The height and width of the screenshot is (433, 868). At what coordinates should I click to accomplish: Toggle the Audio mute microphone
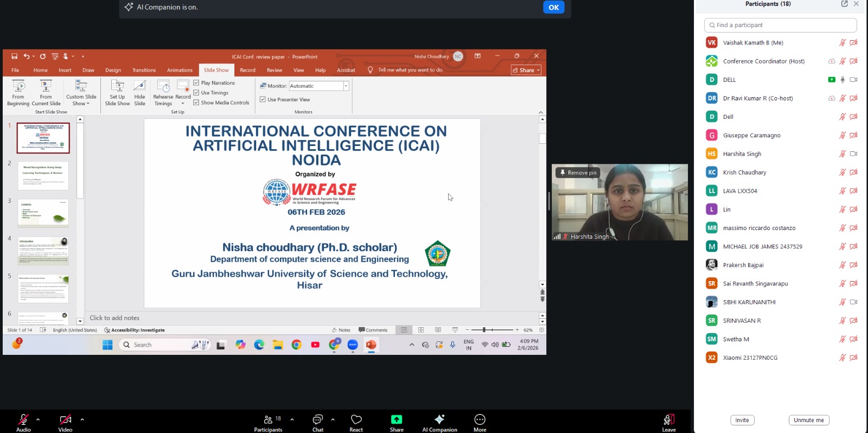(x=23, y=419)
